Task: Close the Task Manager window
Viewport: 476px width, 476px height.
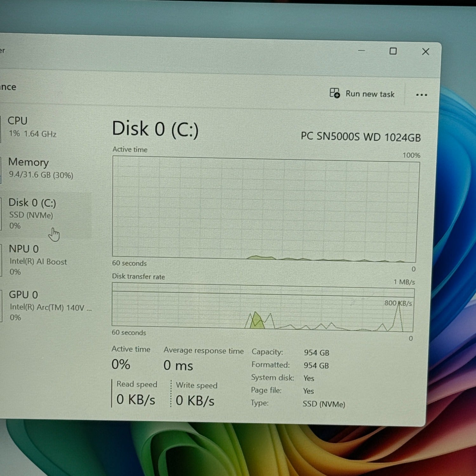Action: (426, 52)
